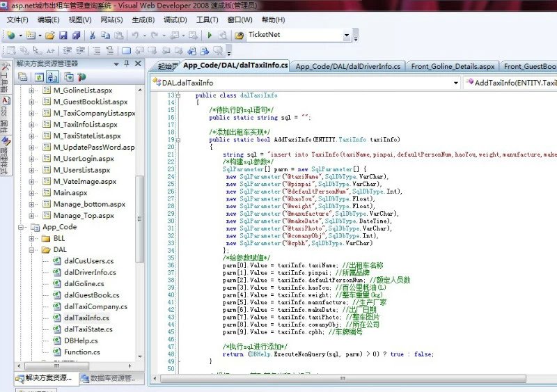
Task: Close the Solution Explorer panel
Action: [138, 63]
